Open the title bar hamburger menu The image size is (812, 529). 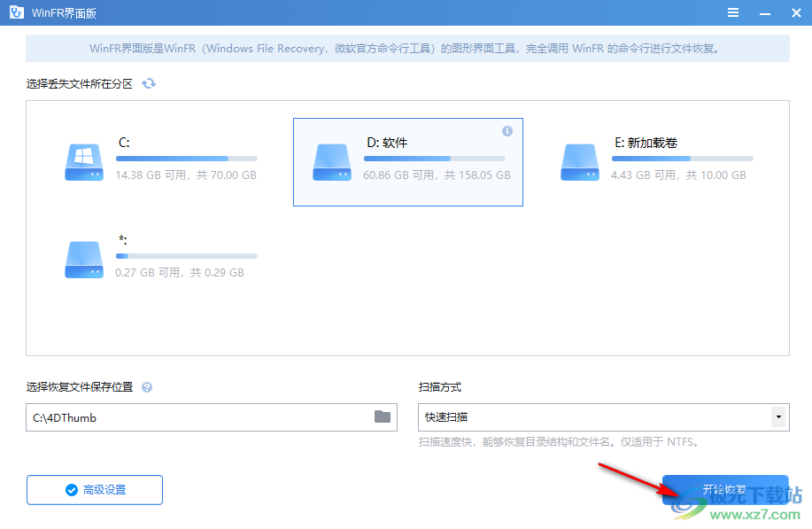733,12
